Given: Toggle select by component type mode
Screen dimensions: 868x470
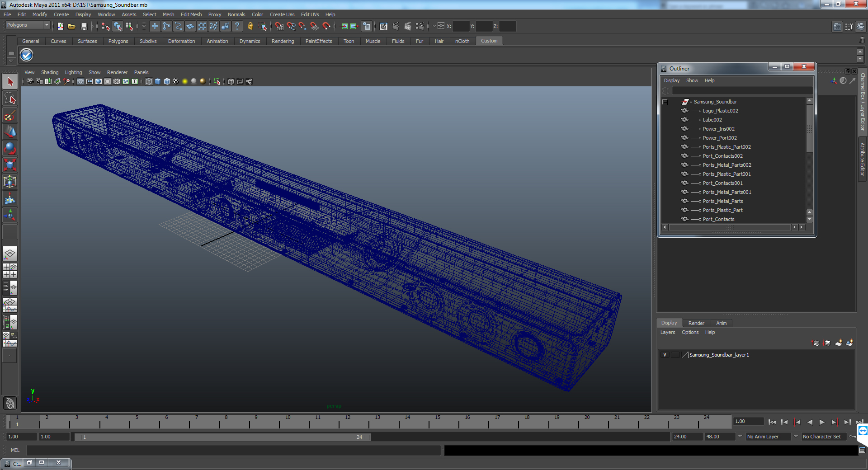Looking at the screenshot, I should [x=129, y=26].
